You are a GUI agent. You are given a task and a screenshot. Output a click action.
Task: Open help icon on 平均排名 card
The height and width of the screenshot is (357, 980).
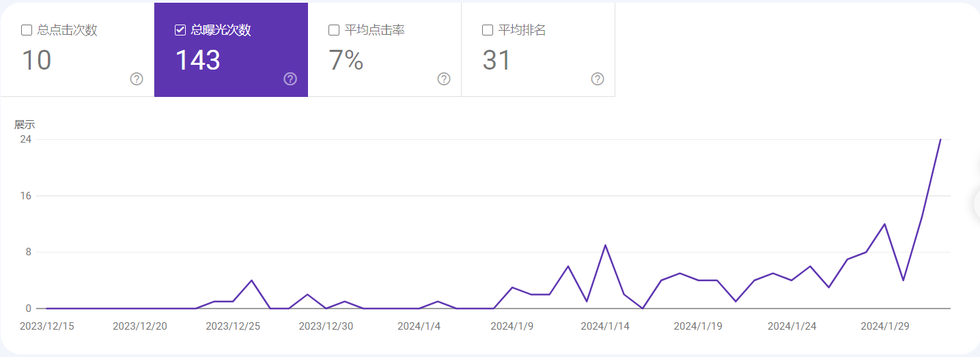point(598,79)
